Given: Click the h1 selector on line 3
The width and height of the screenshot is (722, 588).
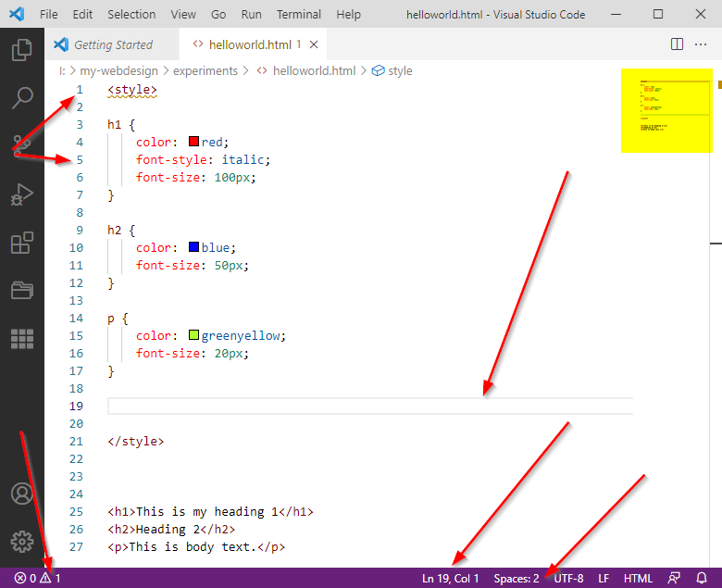Looking at the screenshot, I should point(114,124).
